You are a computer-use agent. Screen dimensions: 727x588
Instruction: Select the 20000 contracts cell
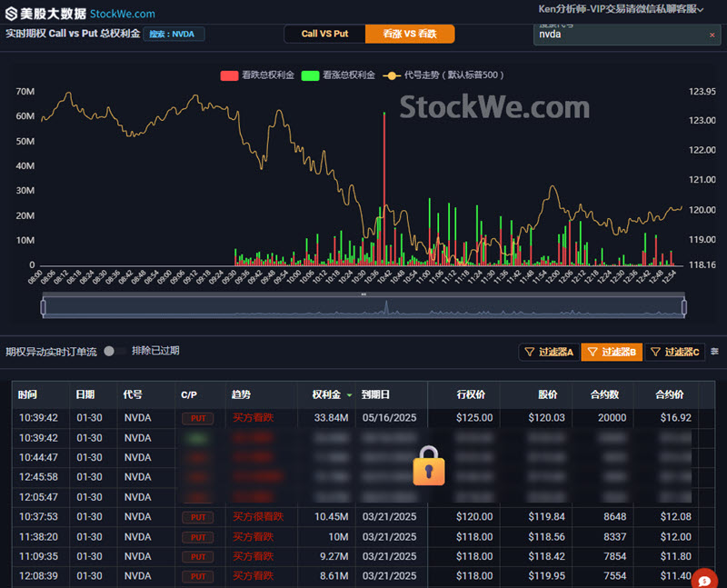click(612, 418)
